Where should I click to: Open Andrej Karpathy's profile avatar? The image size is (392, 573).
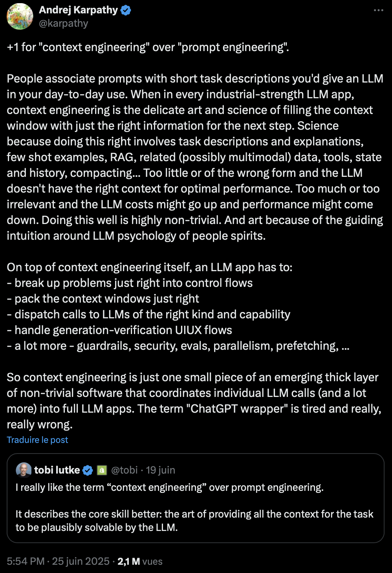click(20, 17)
